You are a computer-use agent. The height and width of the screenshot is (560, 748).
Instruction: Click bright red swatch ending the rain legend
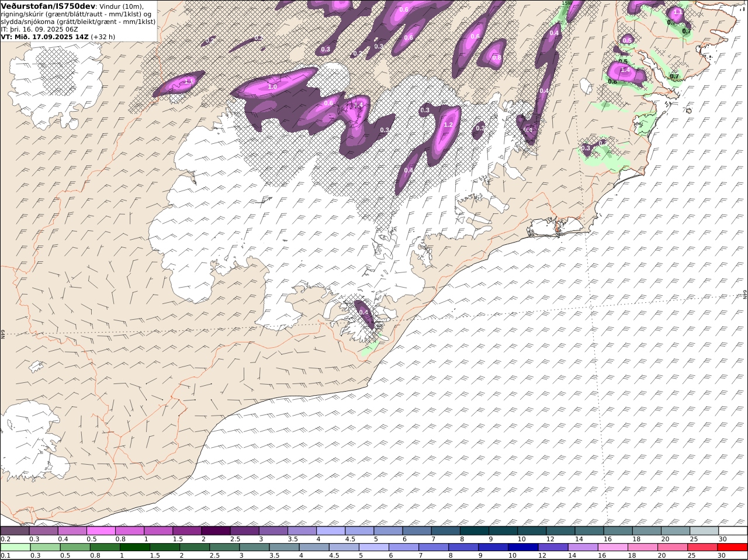733,547
